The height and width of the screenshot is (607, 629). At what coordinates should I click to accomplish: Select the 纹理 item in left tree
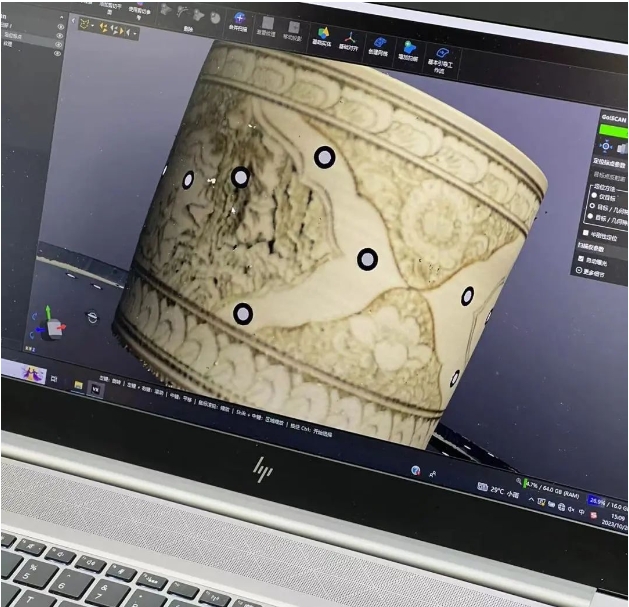[x=7, y=44]
